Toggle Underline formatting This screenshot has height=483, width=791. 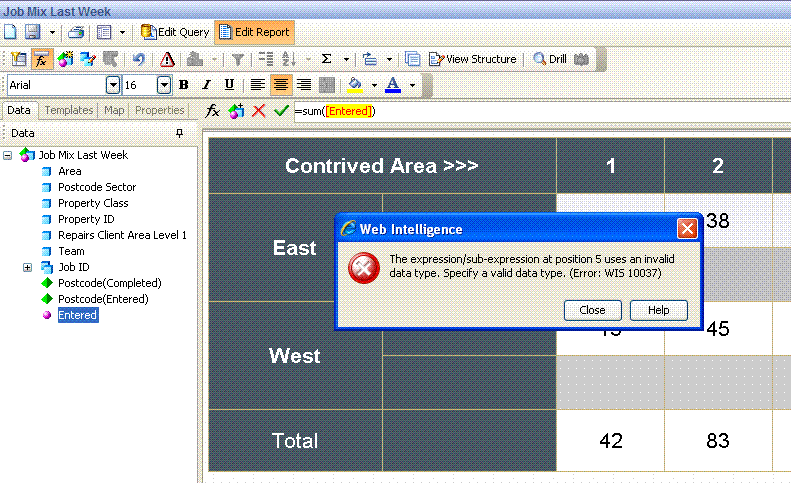pos(229,85)
